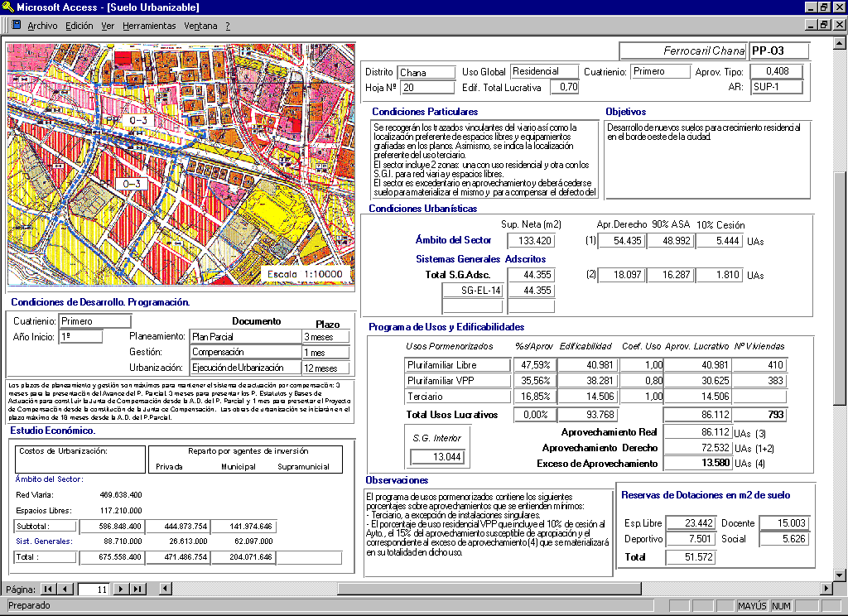Advance to the next report page

[x=121, y=589]
